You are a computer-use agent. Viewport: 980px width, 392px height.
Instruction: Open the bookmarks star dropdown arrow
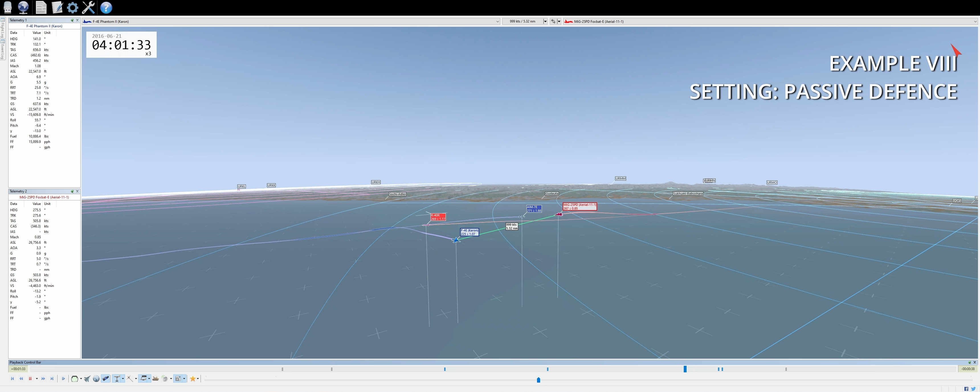(x=198, y=379)
